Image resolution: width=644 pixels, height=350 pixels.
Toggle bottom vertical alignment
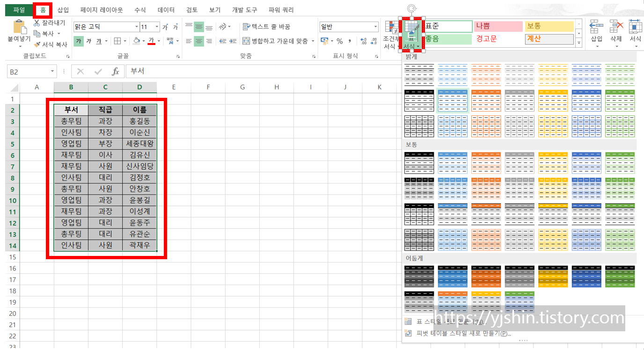pos(209,27)
